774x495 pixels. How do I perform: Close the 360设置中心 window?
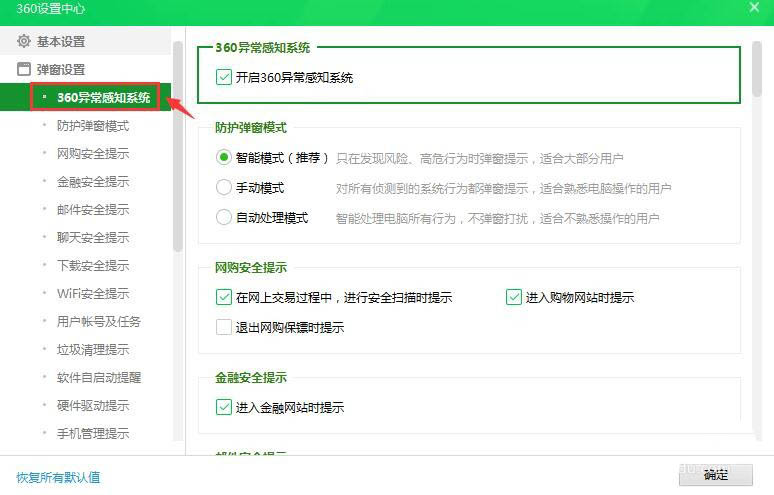(x=754, y=8)
